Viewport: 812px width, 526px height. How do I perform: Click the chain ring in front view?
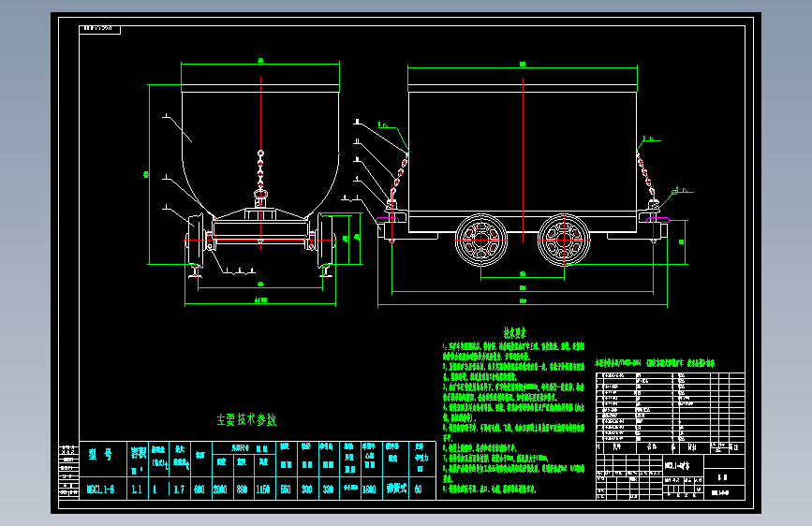260,195
